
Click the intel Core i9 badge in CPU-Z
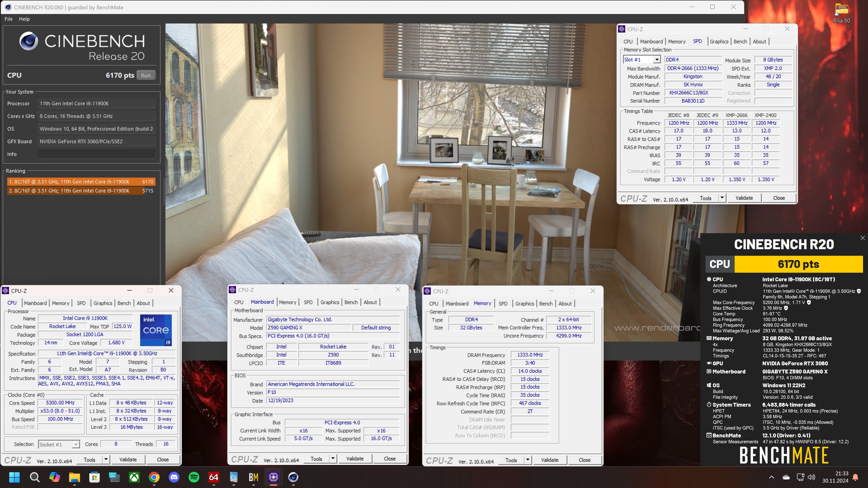[156, 330]
